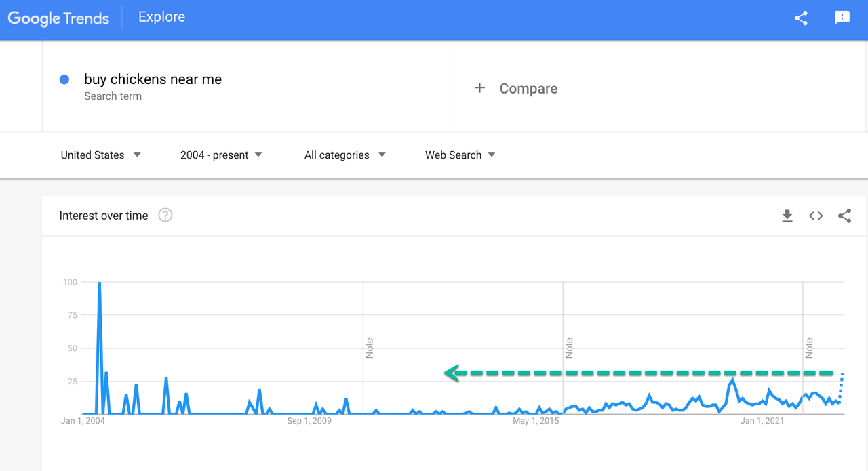Open the Note marker near 2010 on the chart
Image resolution: width=868 pixels, height=471 pixels.
[x=370, y=348]
